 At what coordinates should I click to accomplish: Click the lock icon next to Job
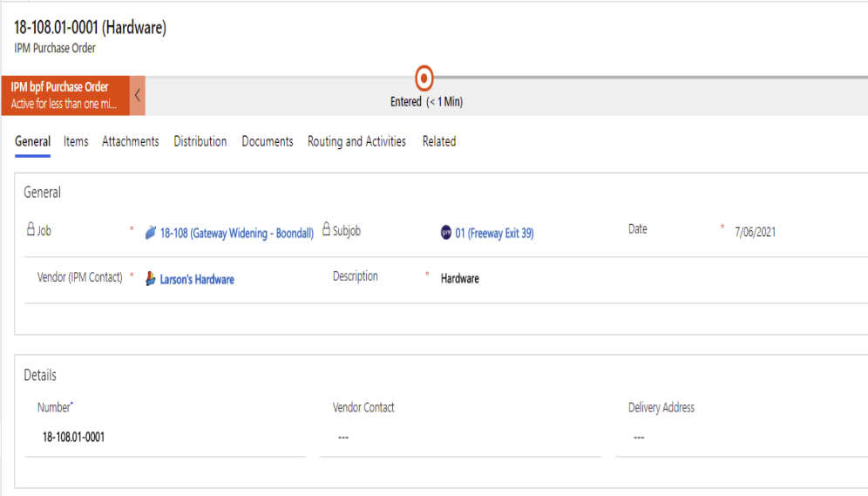[31, 231]
